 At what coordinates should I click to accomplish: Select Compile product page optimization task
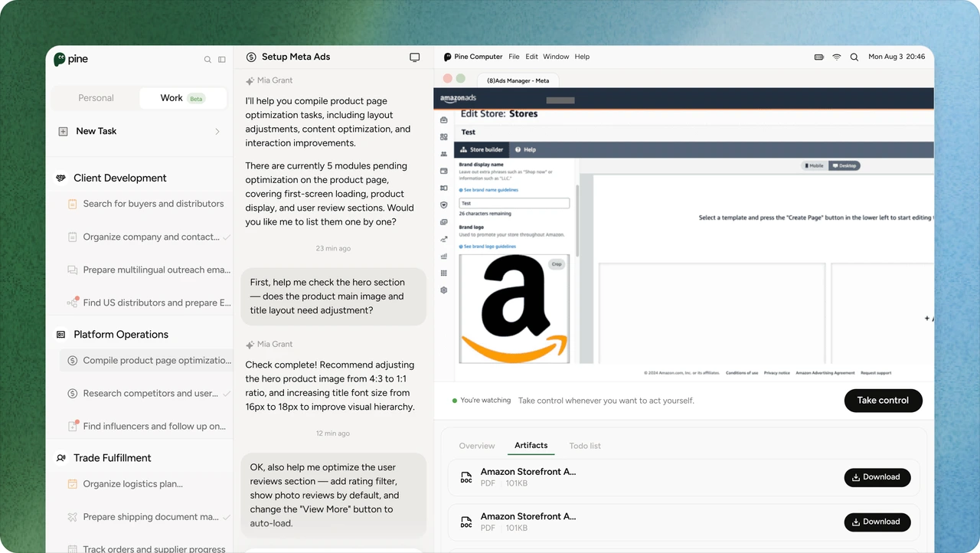145,360
